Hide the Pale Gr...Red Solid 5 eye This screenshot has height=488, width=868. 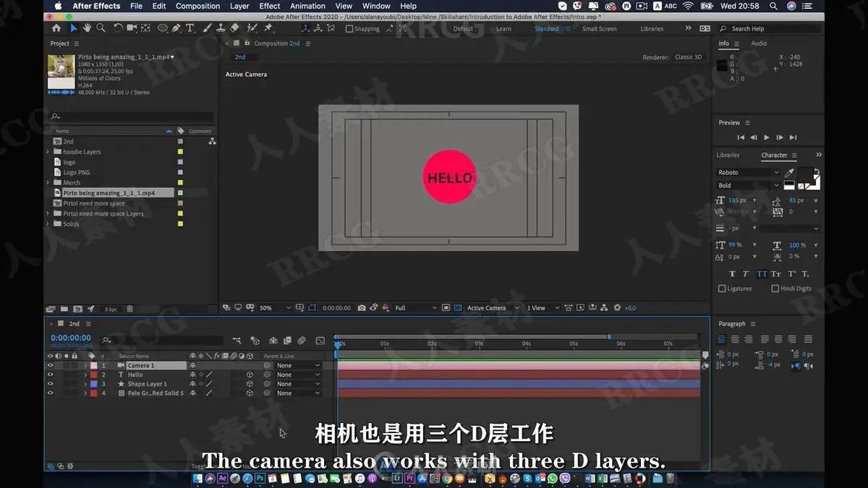click(x=50, y=393)
